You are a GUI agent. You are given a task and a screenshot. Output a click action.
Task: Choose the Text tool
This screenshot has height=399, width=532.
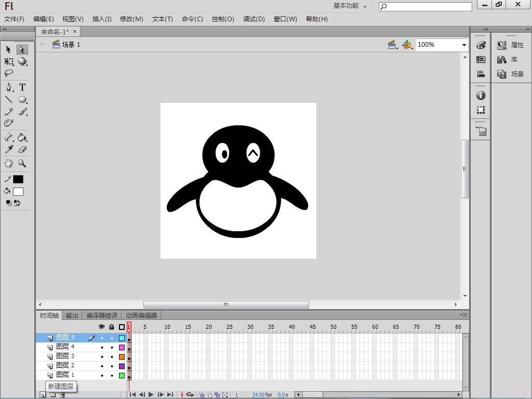pyautogui.click(x=22, y=87)
